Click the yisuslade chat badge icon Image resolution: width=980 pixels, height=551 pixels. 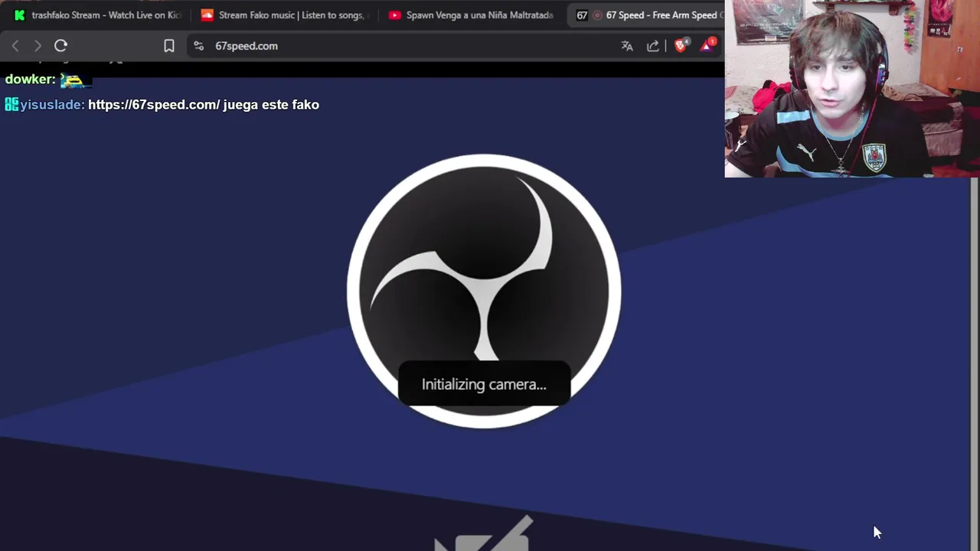point(11,105)
